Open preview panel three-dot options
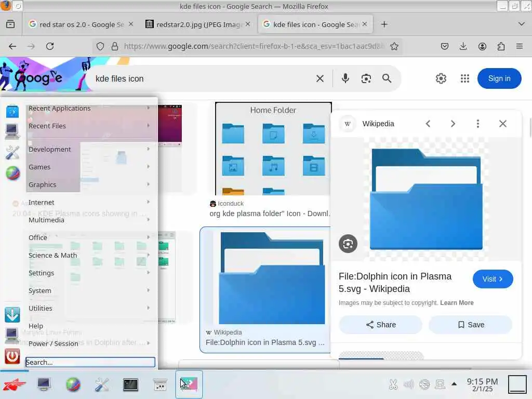 click(478, 124)
